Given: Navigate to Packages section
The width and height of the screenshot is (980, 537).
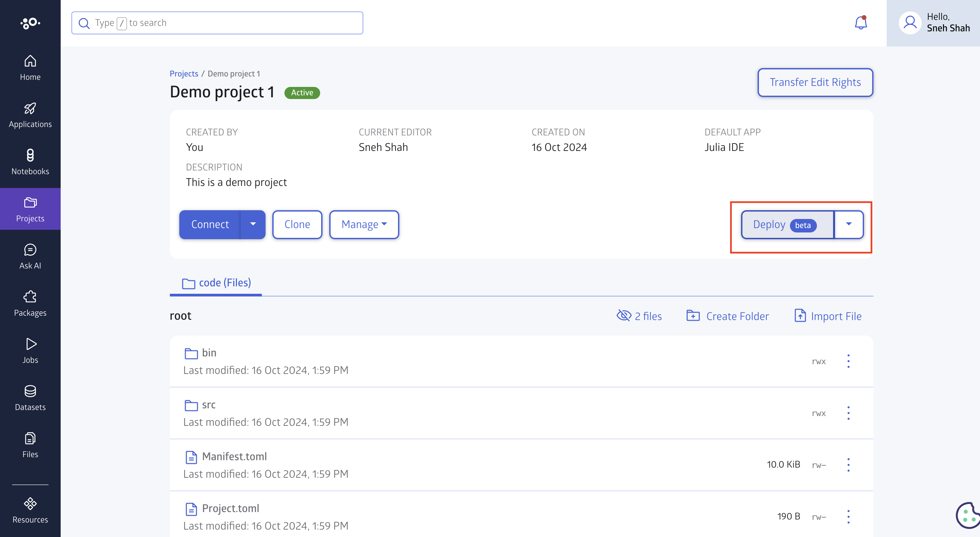Looking at the screenshot, I should point(30,304).
